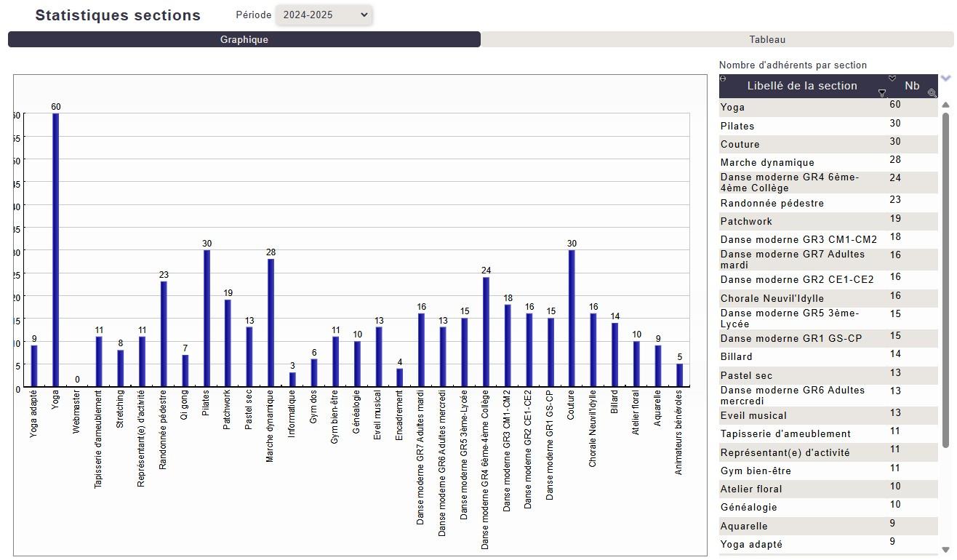This screenshot has height=560, width=957.
Task: Click the table's vertical scrollbar thumb
Action: coord(945,276)
